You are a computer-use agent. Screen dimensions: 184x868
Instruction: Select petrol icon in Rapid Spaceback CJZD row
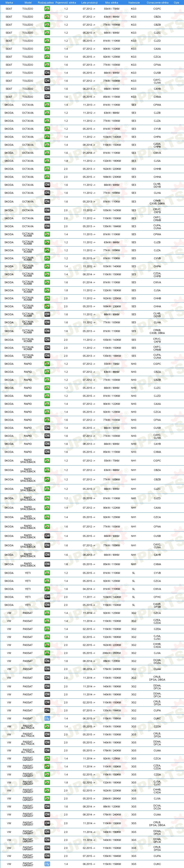pos(47,498)
